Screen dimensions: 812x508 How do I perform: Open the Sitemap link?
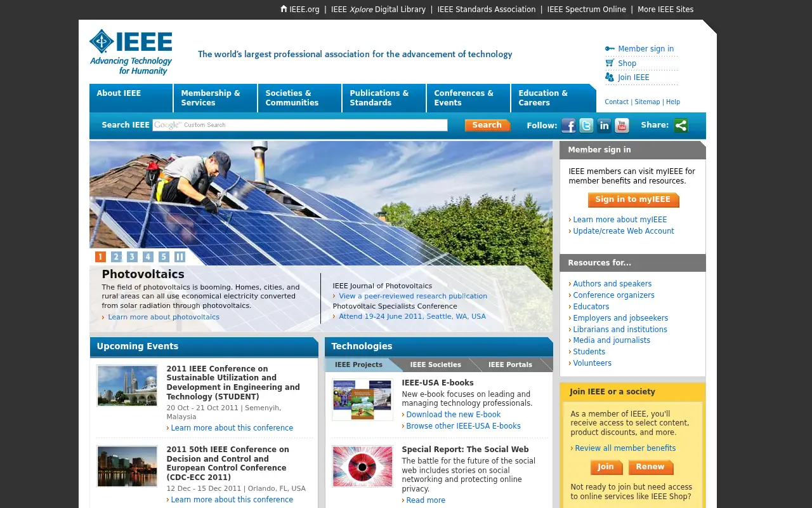647,102
